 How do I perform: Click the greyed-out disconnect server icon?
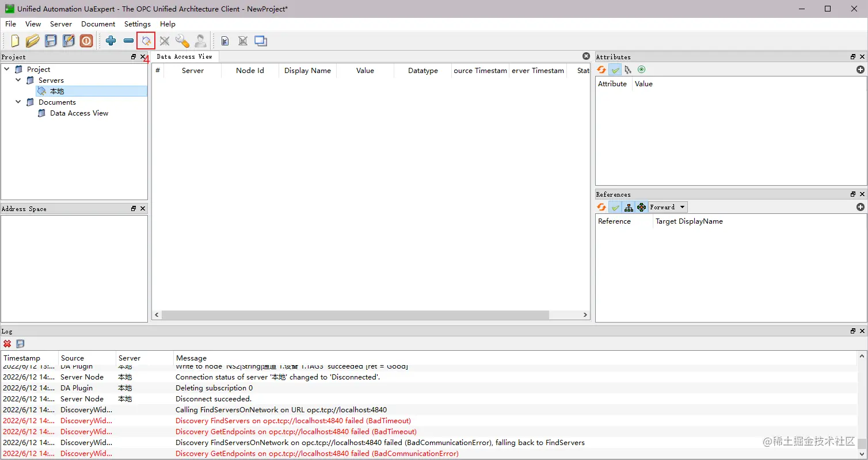tap(165, 41)
